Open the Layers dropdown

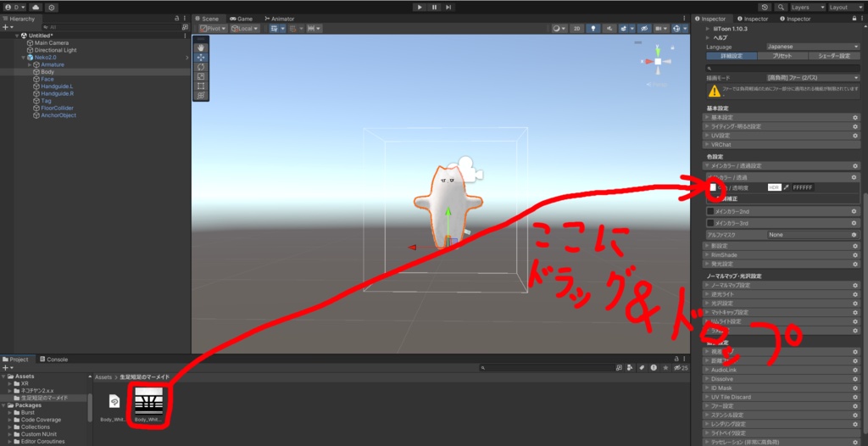click(807, 7)
